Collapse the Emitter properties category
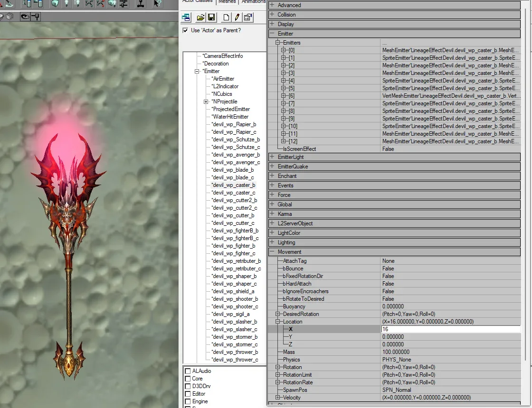 tap(272, 33)
